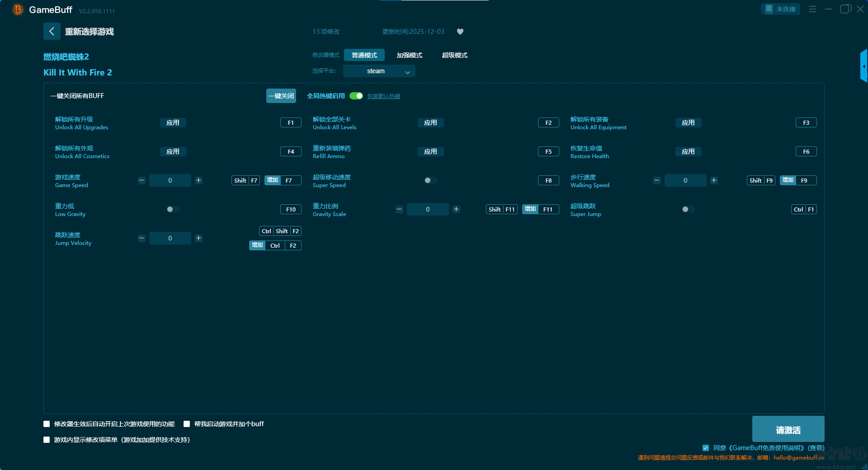Expand the blue side panel handle
Image resolution: width=868 pixels, height=470 pixels.
[x=863, y=66]
